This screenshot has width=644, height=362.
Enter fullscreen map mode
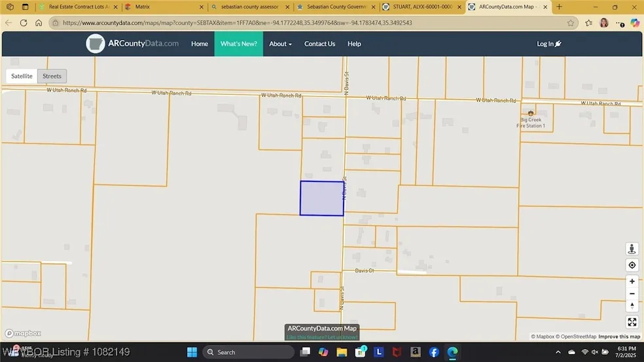632,322
